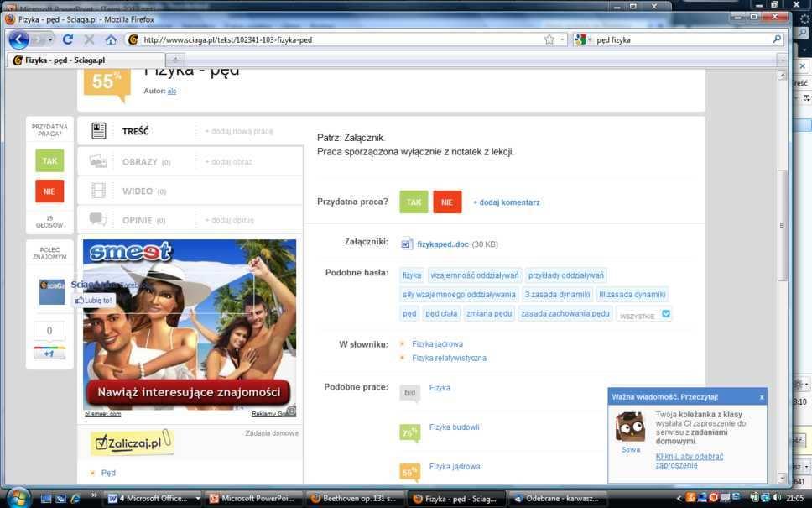
Task: Open 'Fizyka jądrowa' dictionary link
Action: [438, 344]
